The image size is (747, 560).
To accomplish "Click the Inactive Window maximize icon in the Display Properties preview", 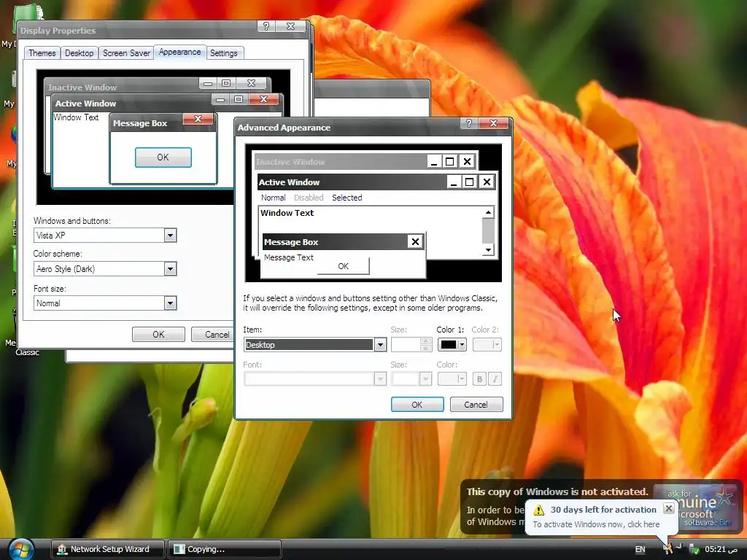I will click(x=226, y=83).
